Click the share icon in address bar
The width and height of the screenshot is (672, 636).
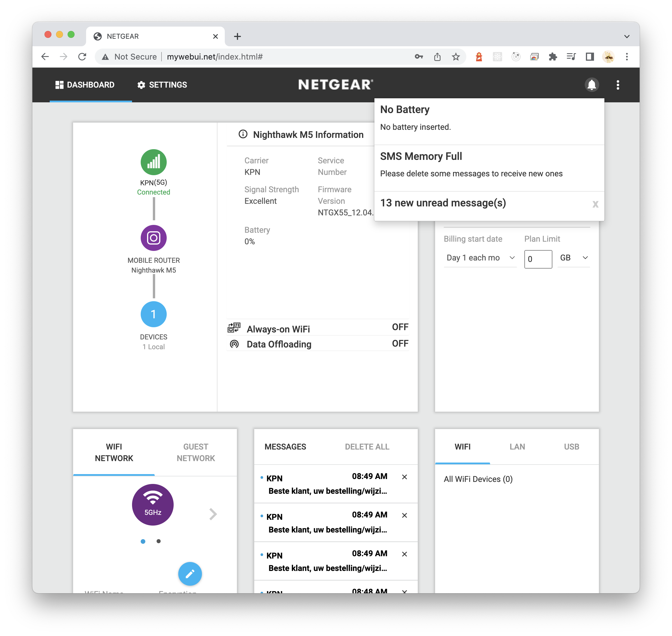(437, 57)
